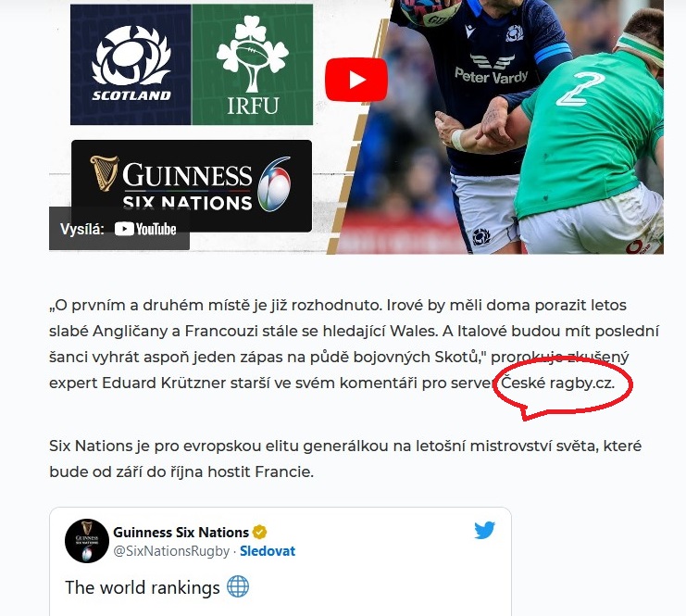686x616 pixels.
Task: Click the Six Nations rugby ball emblem
Action: pos(274,184)
